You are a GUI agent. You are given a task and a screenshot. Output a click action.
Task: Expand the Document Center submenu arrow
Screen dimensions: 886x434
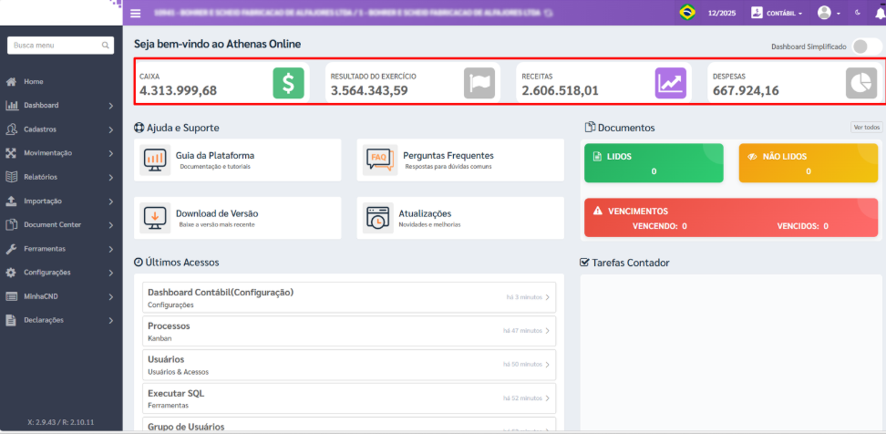[x=111, y=225]
